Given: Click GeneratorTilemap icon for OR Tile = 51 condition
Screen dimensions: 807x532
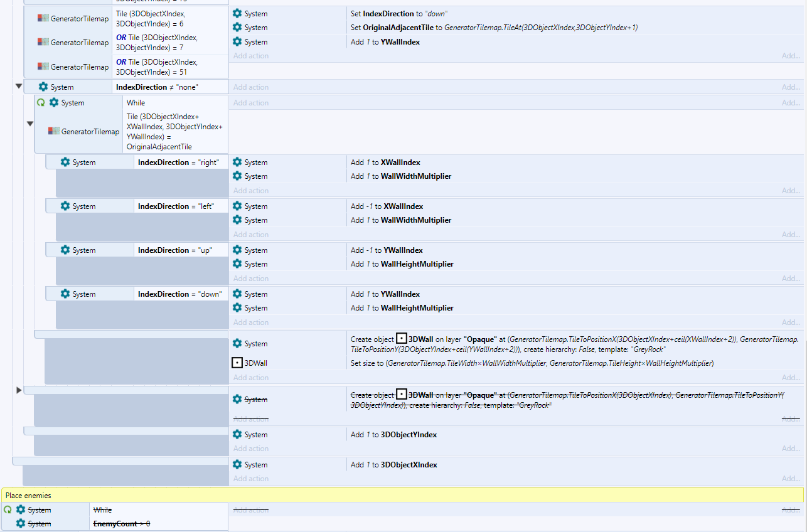Looking at the screenshot, I should pyautogui.click(x=43, y=66).
